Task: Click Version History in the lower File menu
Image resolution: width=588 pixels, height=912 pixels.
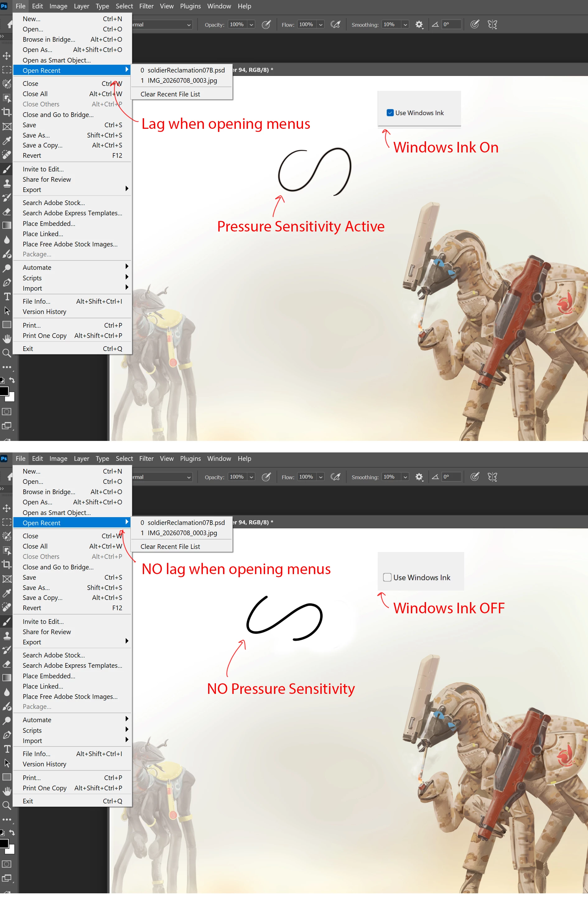Action: tap(72, 764)
